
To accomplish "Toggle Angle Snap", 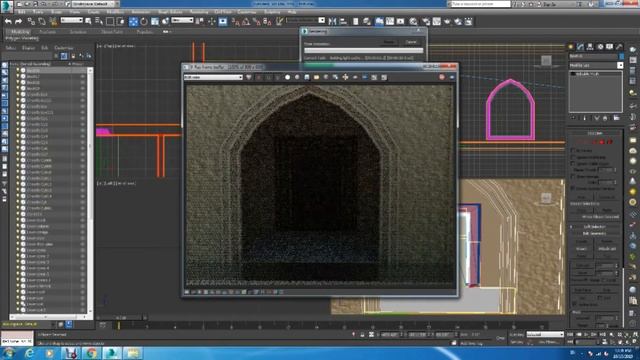I will tap(246, 21).
